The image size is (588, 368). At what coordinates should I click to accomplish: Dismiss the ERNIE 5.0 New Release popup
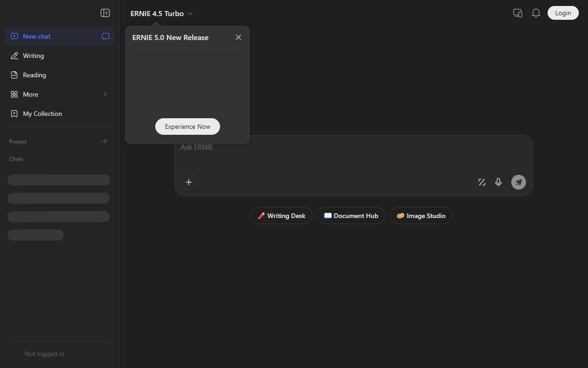coord(238,37)
